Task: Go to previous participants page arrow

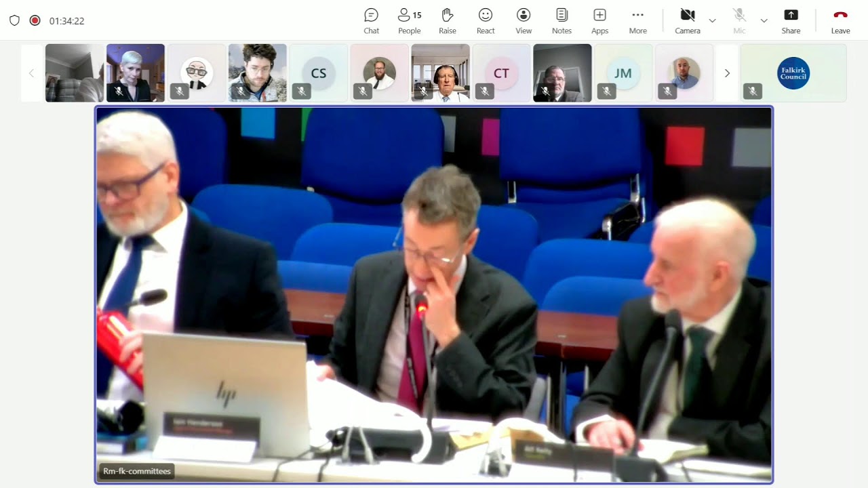Action: (x=31, y=73)
